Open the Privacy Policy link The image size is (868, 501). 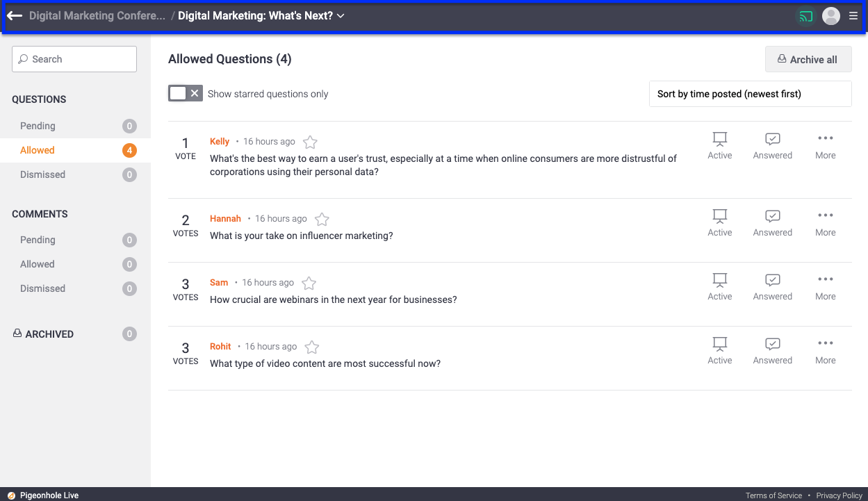(x=839, y=495)
